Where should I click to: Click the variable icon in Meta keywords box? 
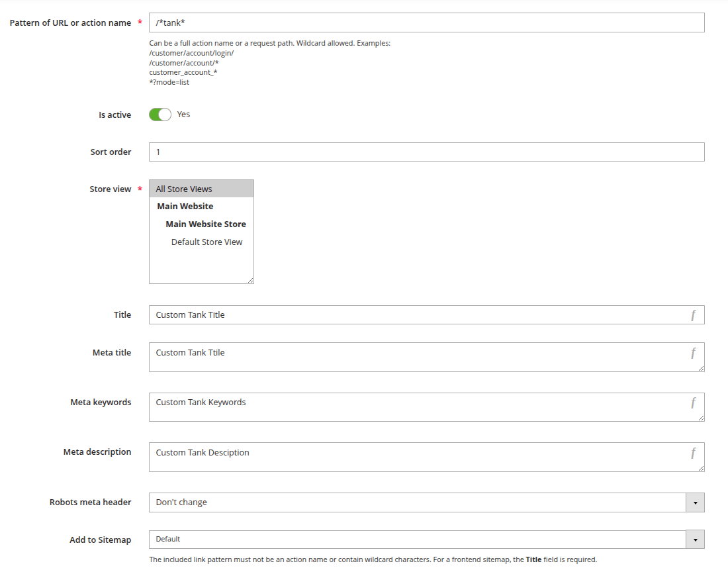click(x=694, y=402)
